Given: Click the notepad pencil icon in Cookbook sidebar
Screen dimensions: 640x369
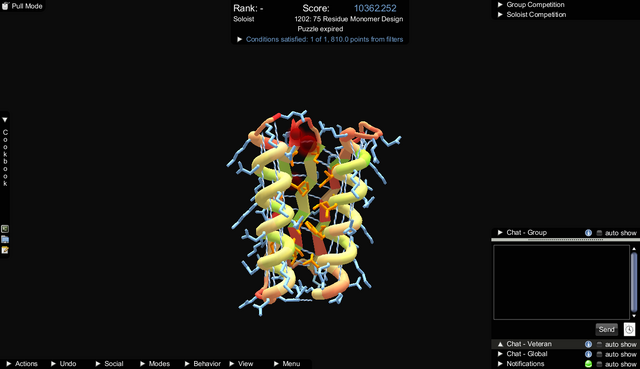Looking at the screenshot, I should (x=5, y=250).
